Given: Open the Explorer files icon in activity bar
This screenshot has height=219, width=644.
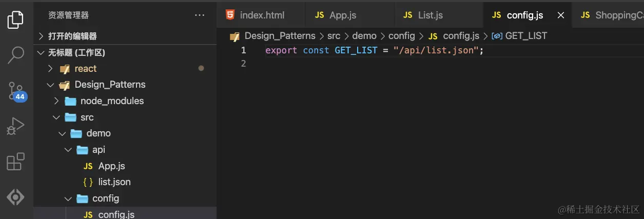Looking at the screenshot, I should coord(15,19).
